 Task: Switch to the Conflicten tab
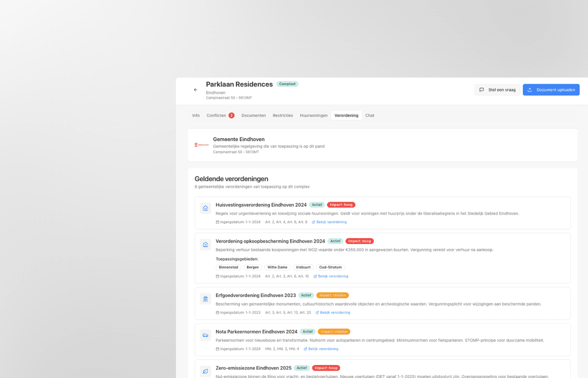click(220, 115)
